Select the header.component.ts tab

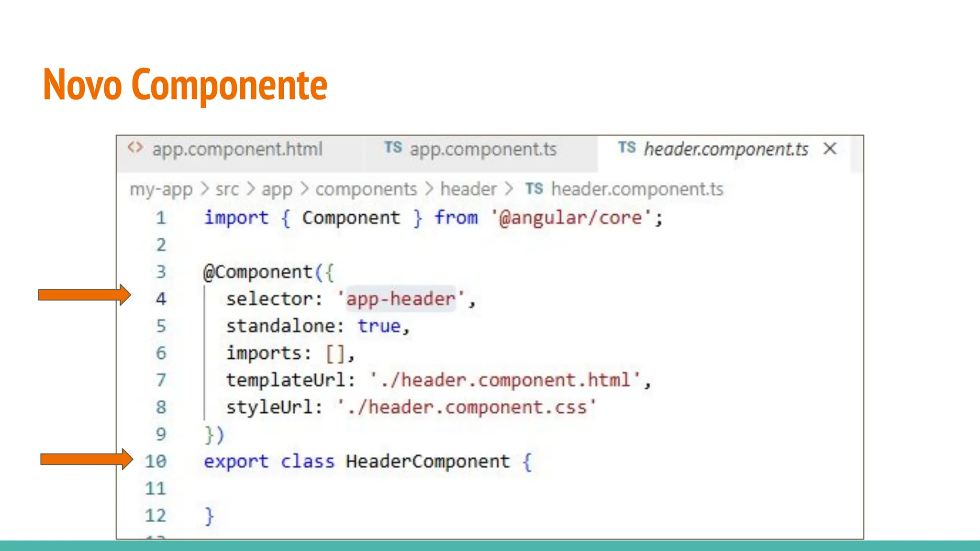pyautogui.click(x=726, y=149)
